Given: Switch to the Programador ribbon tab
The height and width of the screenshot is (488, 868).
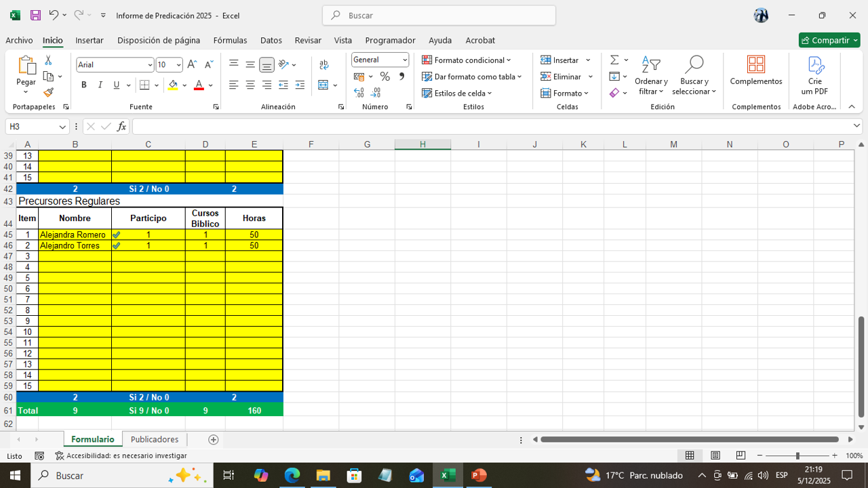Looking at the screenshot, I should [x=390, y=40].
